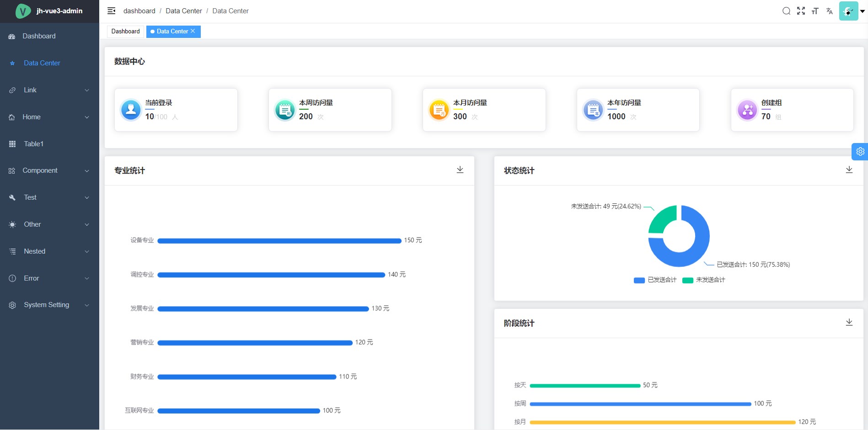Viewport: 868px width, 430px height.
Task: Click the 发展专业 130 元 bar
Action: pyautogui.click(x=263, y=308)
